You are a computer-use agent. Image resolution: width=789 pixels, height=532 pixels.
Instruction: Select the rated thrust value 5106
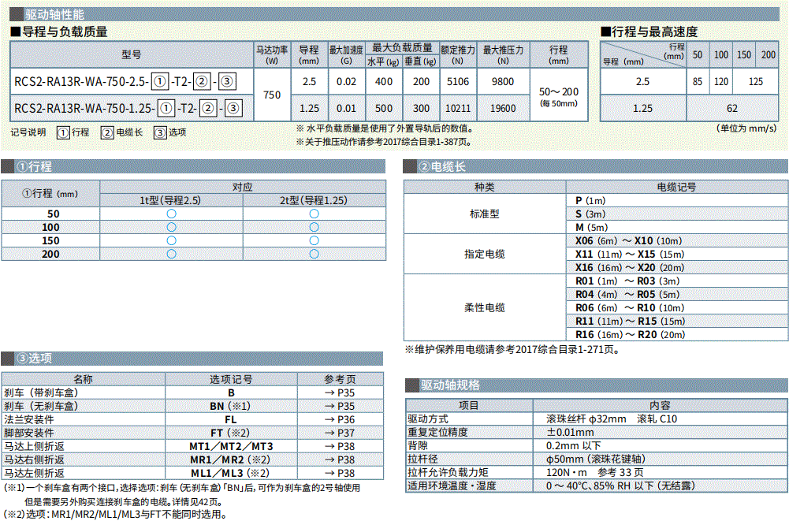(458, 81)
